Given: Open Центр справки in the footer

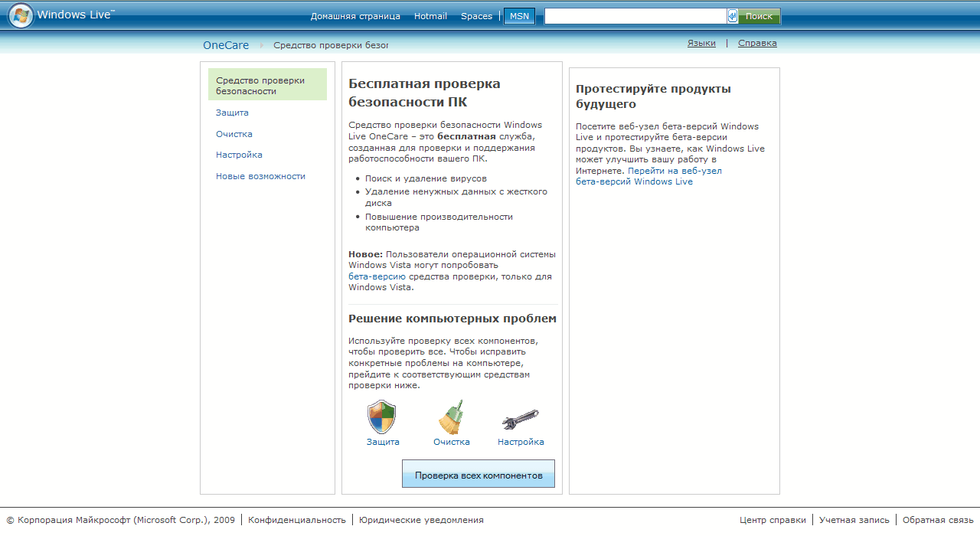Looking at the screenshot, I should tap(773, 520).
